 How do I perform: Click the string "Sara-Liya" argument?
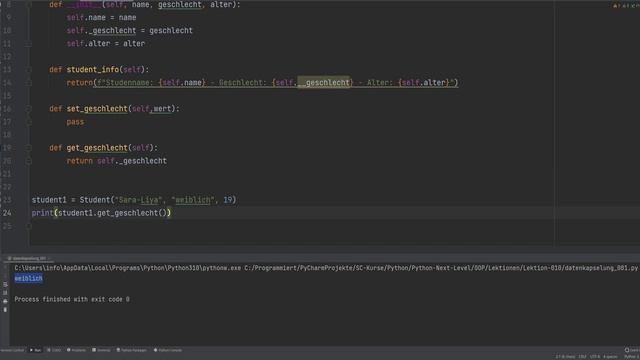point(138,200)
